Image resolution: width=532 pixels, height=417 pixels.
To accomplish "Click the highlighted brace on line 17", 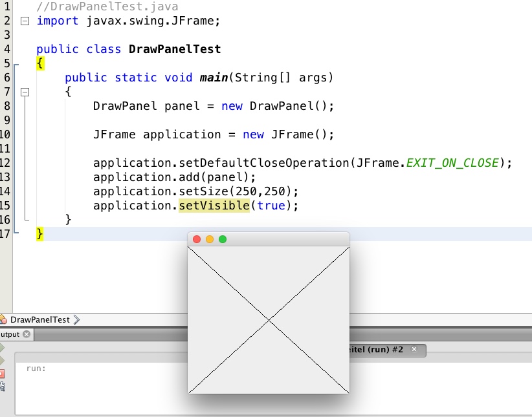I will (40, 234).
